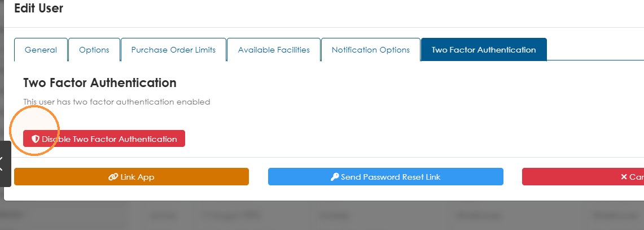Click the Edit User dialog title

38,8
